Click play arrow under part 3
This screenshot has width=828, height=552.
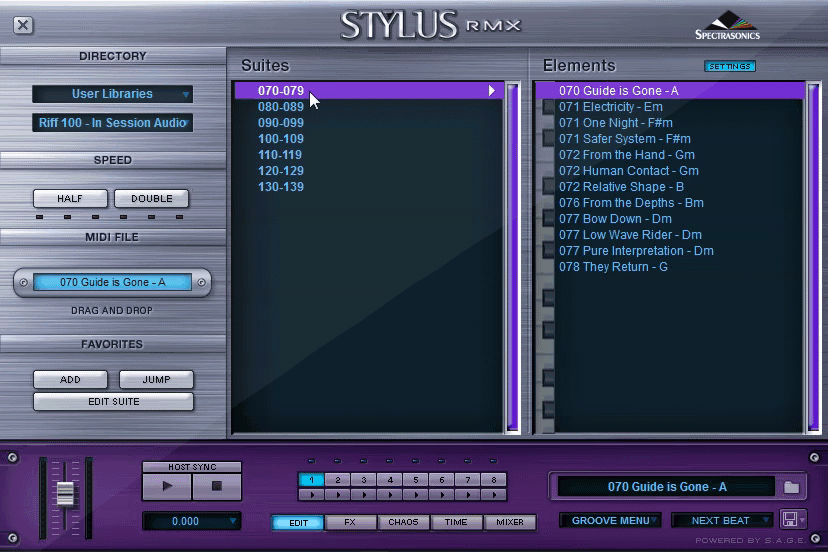coord(364,495)
